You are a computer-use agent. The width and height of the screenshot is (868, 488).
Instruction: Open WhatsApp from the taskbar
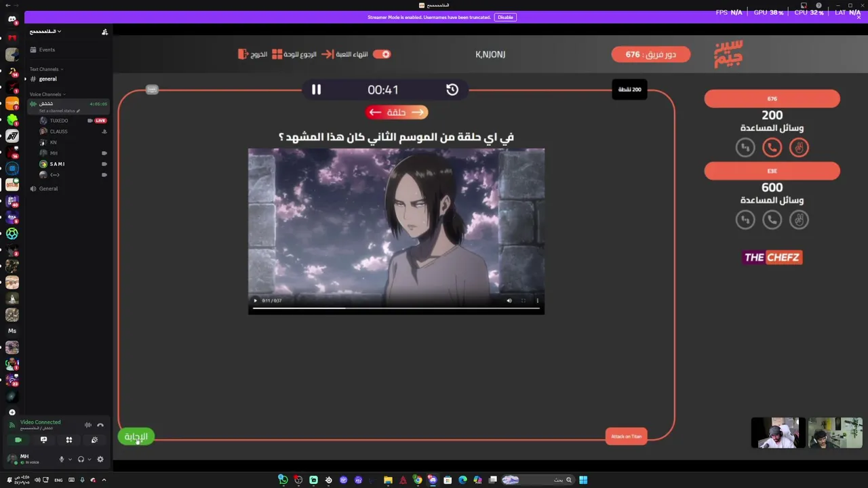click(x=283, y=480)
